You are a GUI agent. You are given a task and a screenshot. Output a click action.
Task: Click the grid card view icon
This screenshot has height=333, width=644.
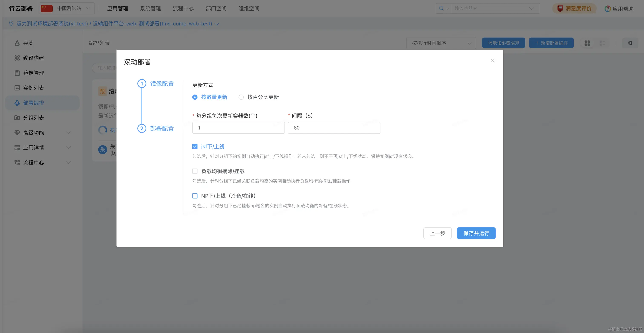coord(587,43)
